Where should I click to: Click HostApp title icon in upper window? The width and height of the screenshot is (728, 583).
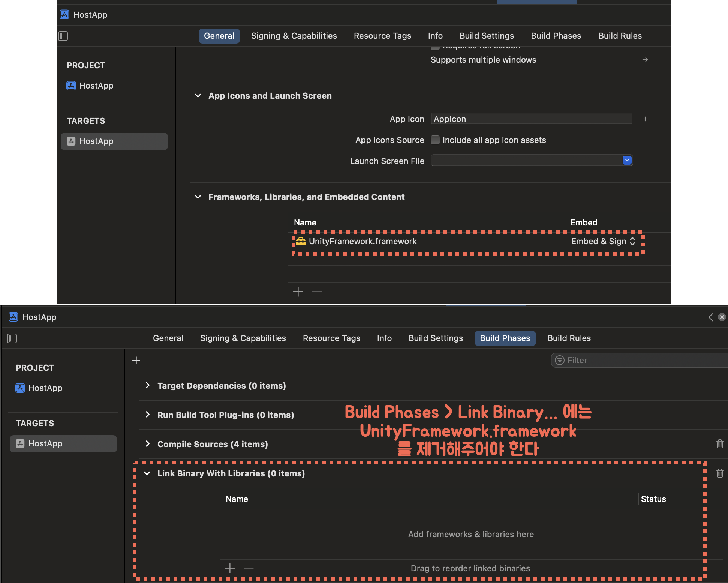coord(64,15)
